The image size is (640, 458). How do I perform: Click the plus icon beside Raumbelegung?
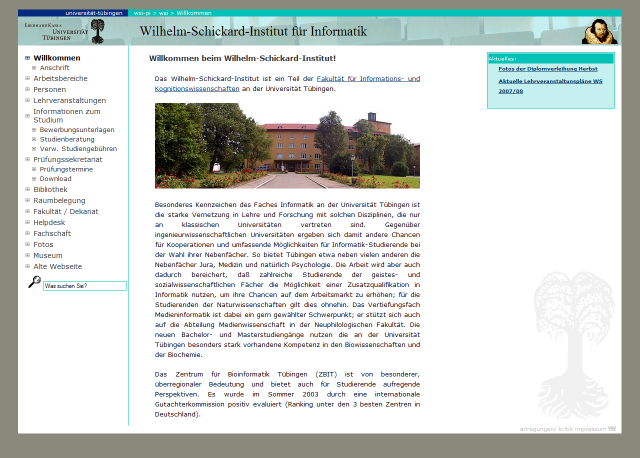pyautogui.click(x=27, y=200)
